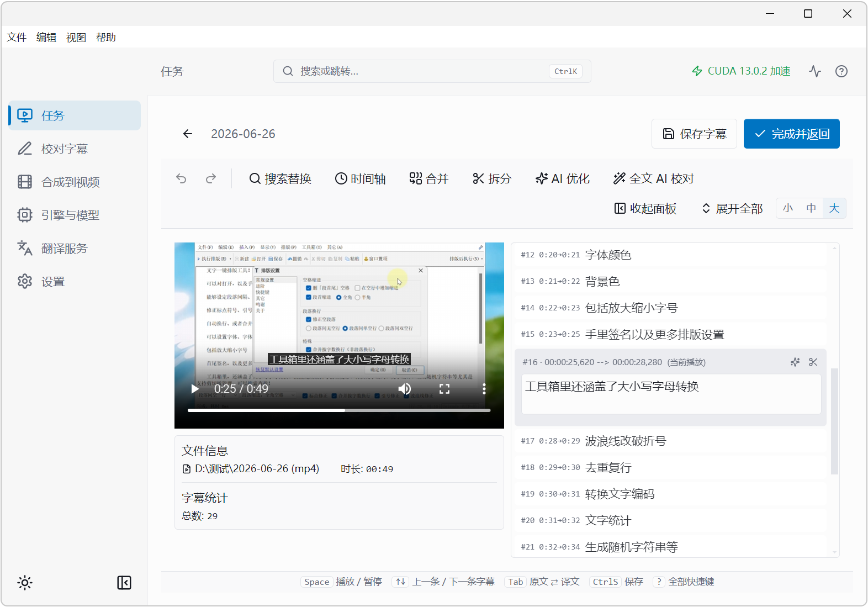Screen dimensions: 868x607
Task: Click 全部快捷键 hint in footer
Action: [691, 582]
